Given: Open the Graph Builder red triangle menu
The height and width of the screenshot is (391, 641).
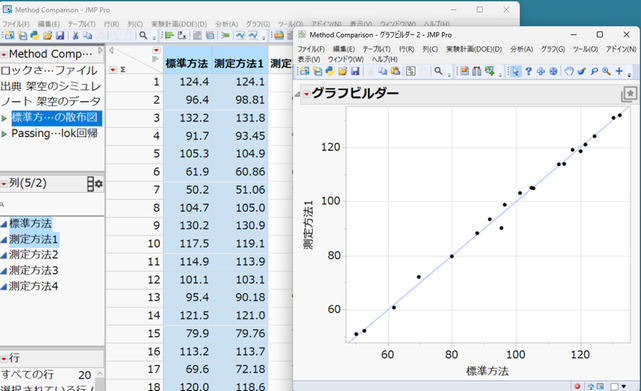Looking at the screenshot, I should [306, 94].
